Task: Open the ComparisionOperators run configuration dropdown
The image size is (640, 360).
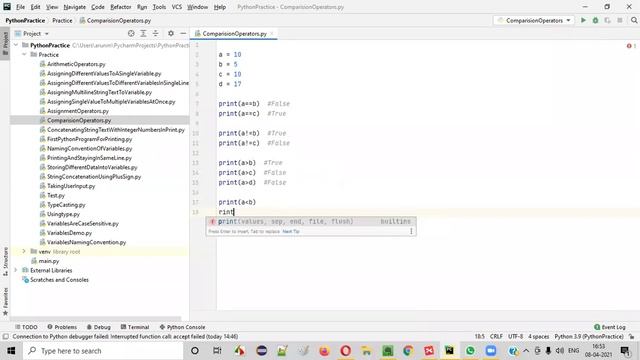Action: [x=534, y=20]
